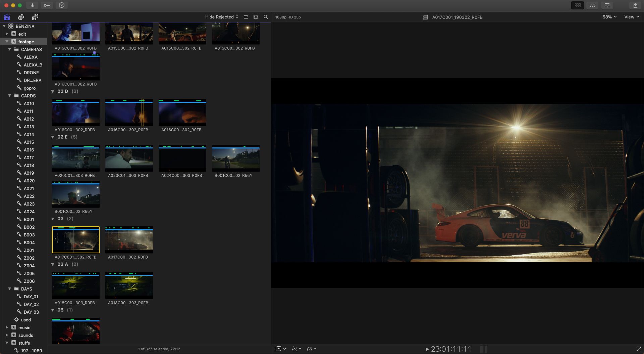Screen dimensions: 644x354
Task: Click the audio meter indicator beside timecode
Action: [x=484, y=349]
